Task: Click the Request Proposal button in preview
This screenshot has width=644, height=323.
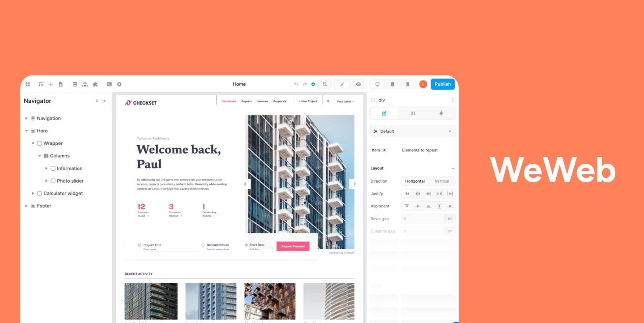Action: point(292,246)
